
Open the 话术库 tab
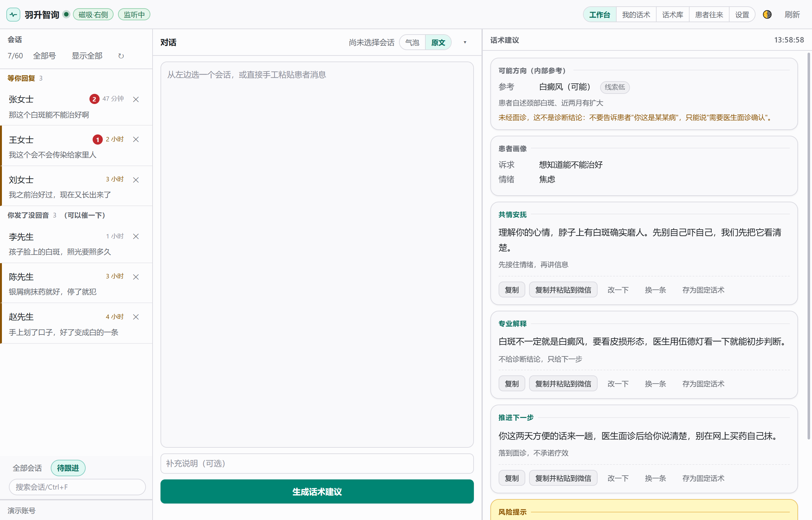672,15
